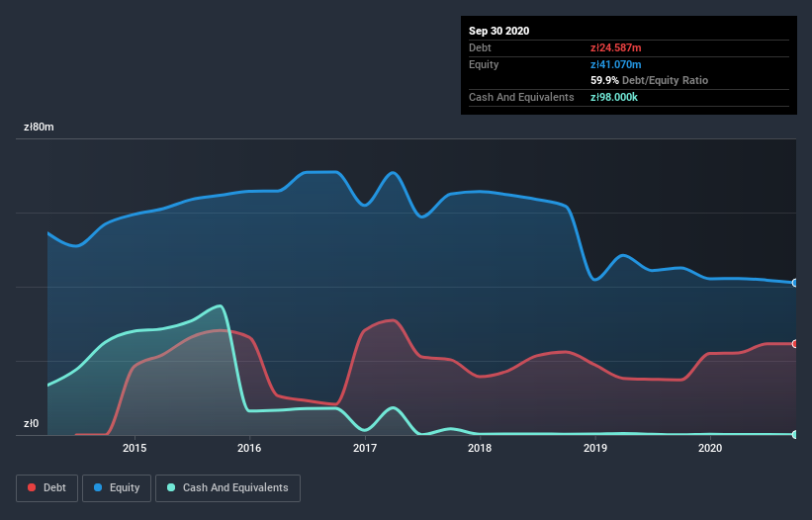Click the Equity value zł41.070m

(x=616, y=64)
